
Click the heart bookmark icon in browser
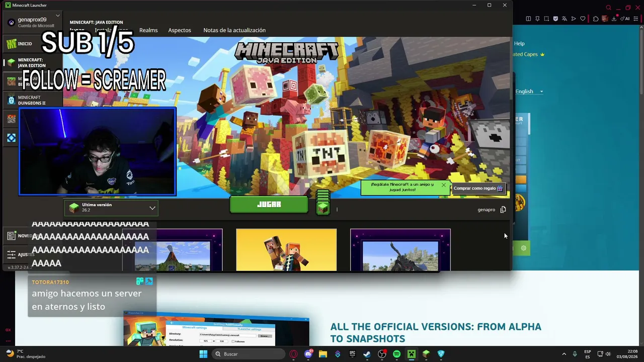(583, 19)
